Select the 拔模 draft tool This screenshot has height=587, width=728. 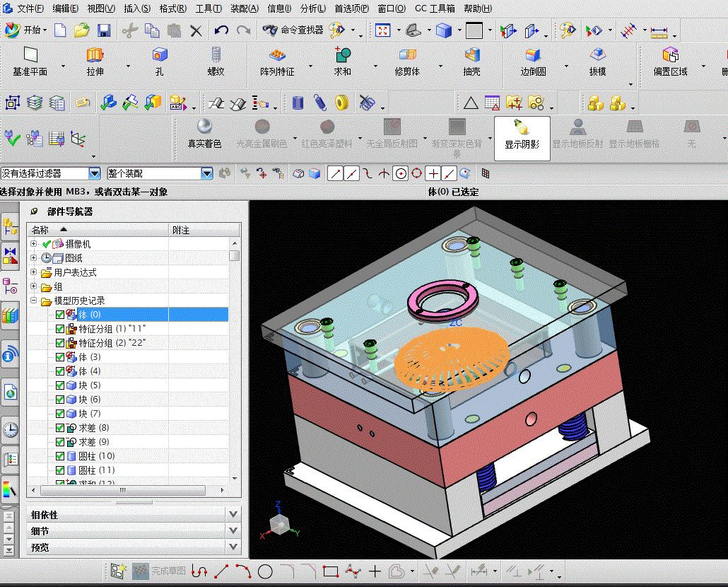click(x=597, y=62)
